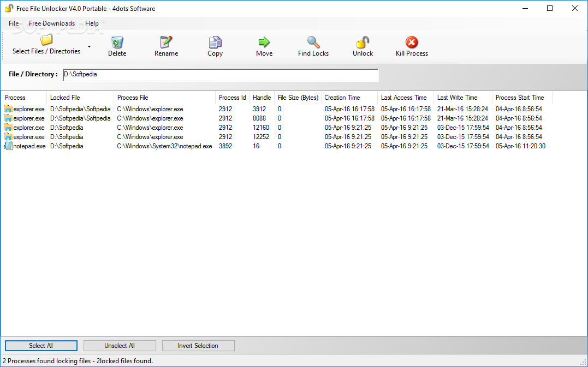
Task: Open the Help menu
Action: coord(92,23)
